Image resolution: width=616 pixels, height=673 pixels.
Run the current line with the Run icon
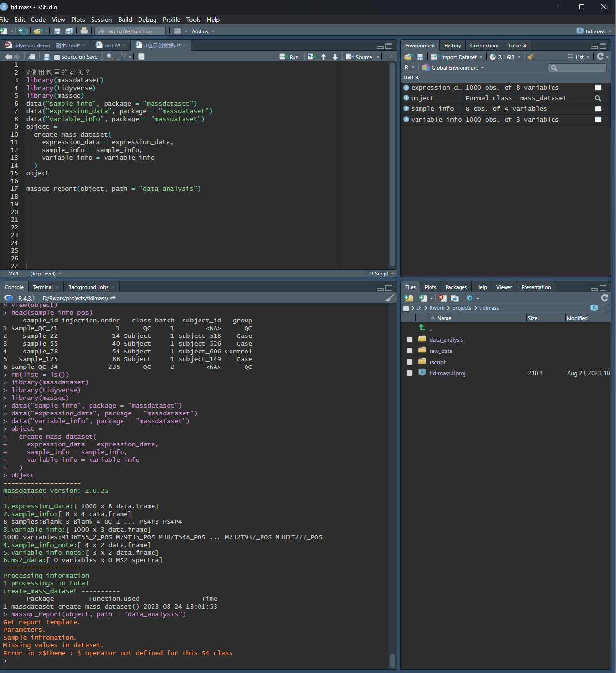tap(290, 57)
